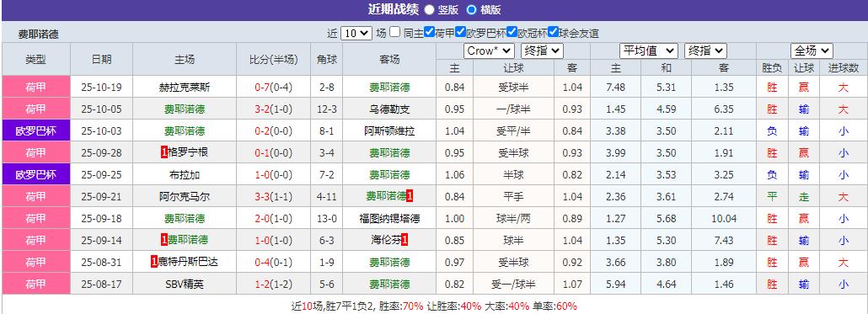This screenshot has width=868, height=314.
Task: Click the 赫拉克莱斯 team link
Action: pyautogui.click(x=185, y=88)
